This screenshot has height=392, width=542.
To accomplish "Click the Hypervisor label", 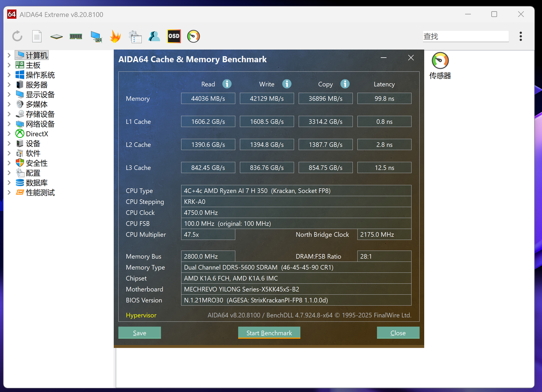I will click(x=141, y=315).
